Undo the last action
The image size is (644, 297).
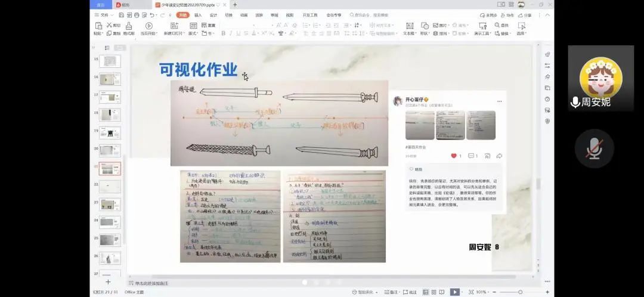point(153,15)
